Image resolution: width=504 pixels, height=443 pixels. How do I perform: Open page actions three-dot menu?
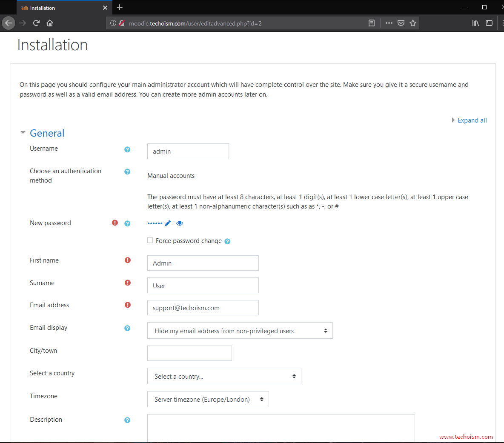click(389, 23)
